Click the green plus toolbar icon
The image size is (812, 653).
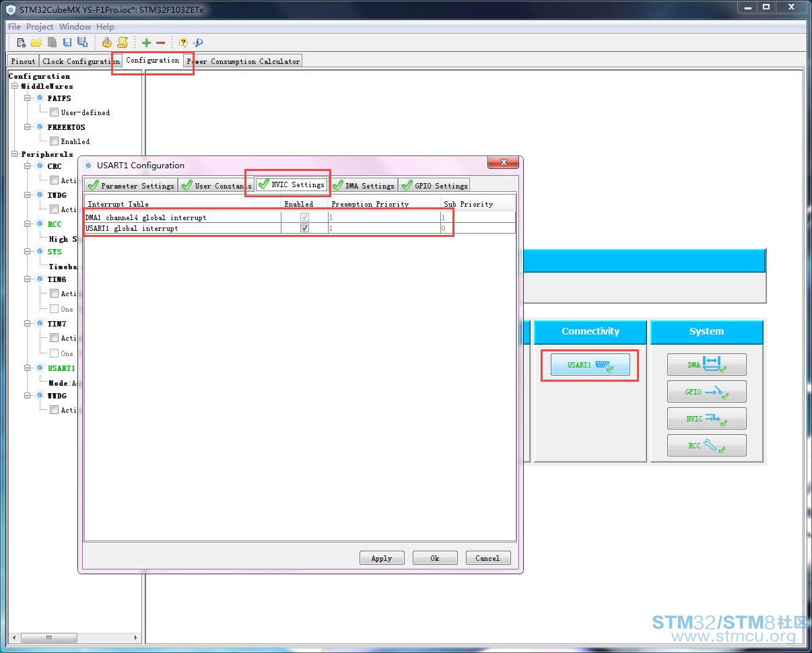146,42
